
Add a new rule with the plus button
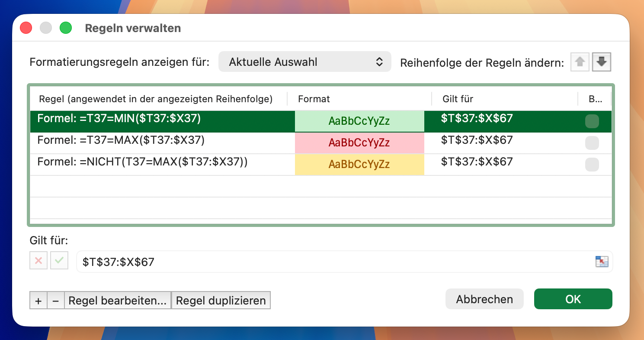[x=38, y=300]
